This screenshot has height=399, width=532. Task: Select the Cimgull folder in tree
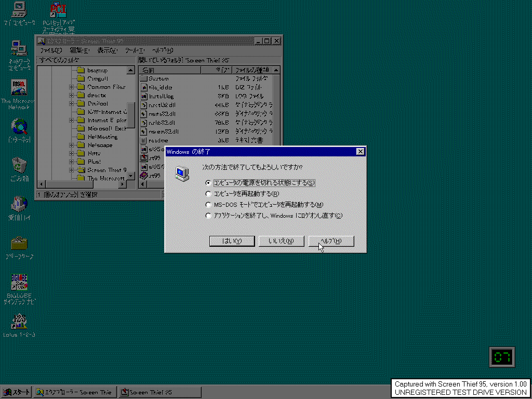point(92,79)
